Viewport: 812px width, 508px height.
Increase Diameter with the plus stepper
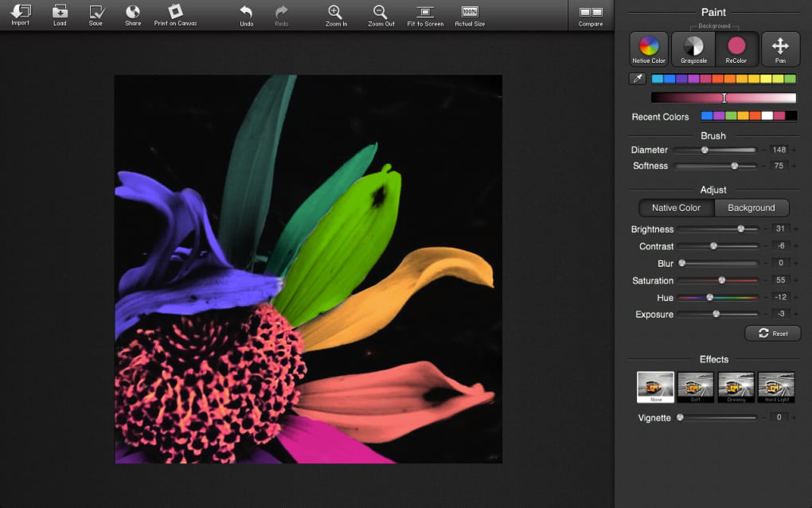(x=795, y=150)
